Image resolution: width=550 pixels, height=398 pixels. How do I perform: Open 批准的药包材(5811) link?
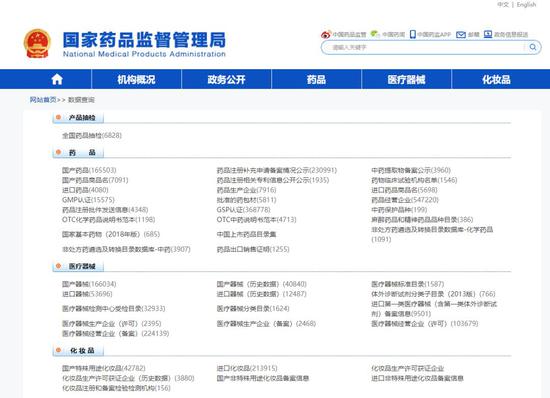click(x=247, y=200)
